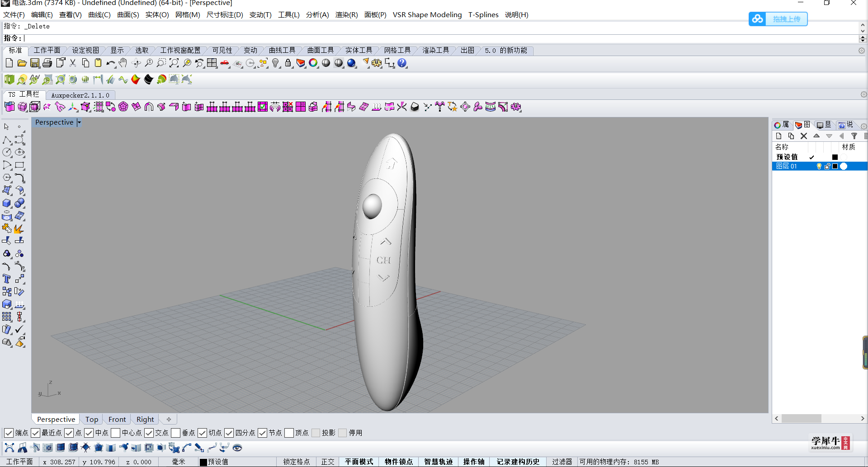Click the Cut scissors icon
868x467 pixels.
tap(73, 63)
